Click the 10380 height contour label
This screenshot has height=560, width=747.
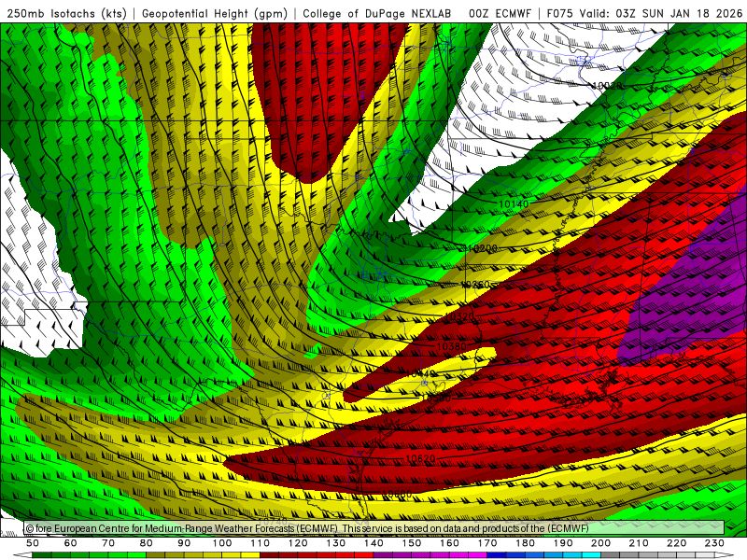pos(451,346)
